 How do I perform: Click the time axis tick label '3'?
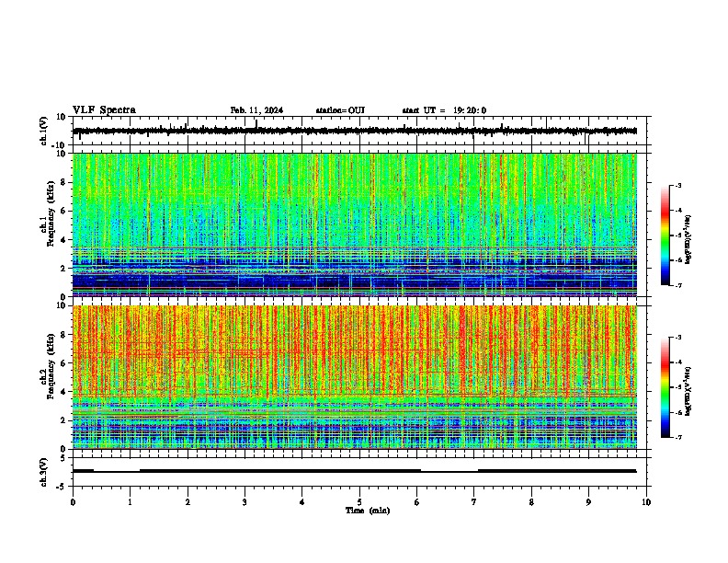tap(245, 502)
